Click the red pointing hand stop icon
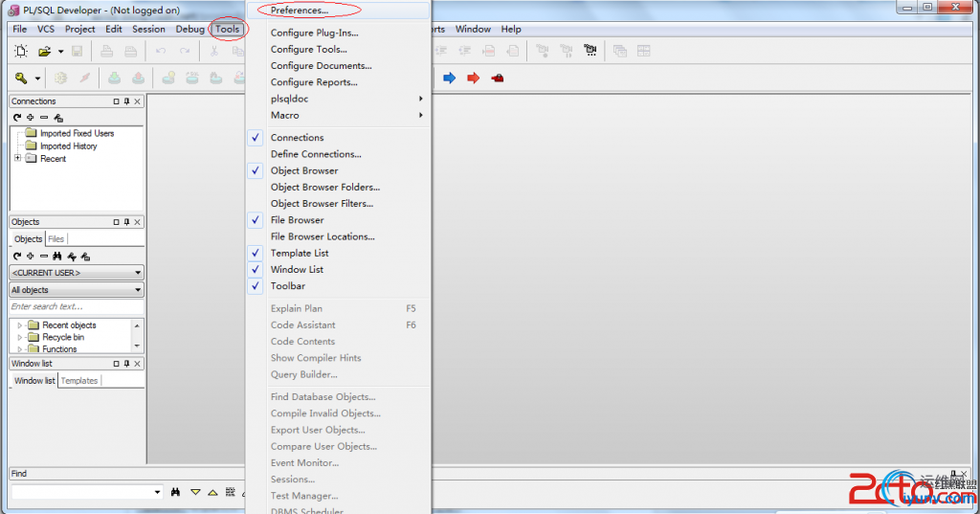 498,78
